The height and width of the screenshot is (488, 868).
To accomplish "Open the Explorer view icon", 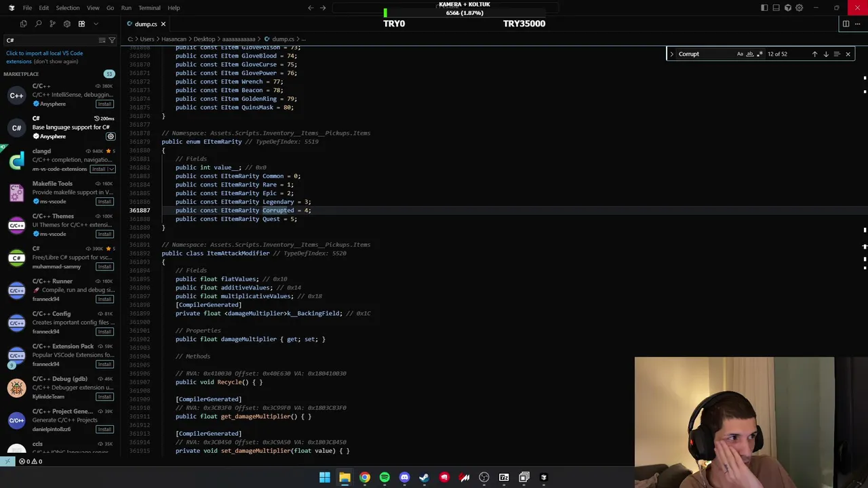I will pyautogui.click(x=24, y=24).
